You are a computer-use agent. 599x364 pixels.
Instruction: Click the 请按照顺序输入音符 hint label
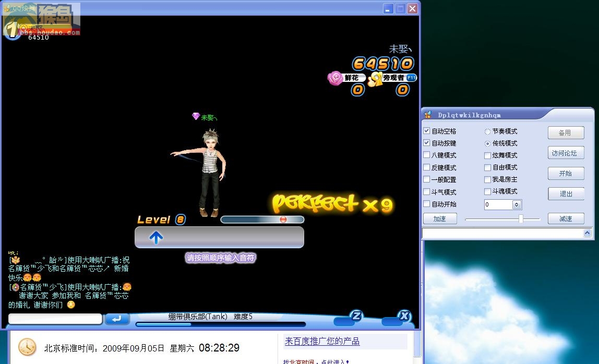tap(220, 258)
